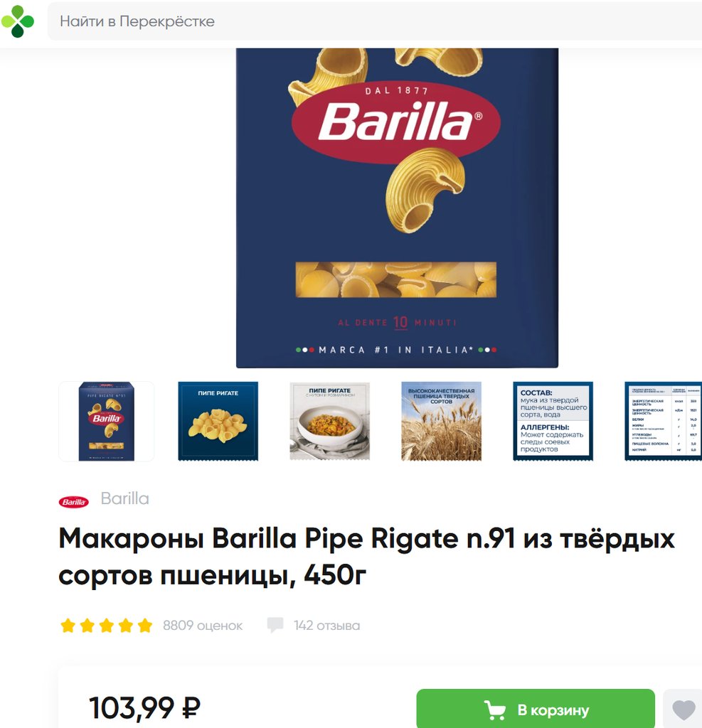Add the pasta via 'В корзину' button
This screenshot has width=702, height=728.
click(x=536, y=710)
